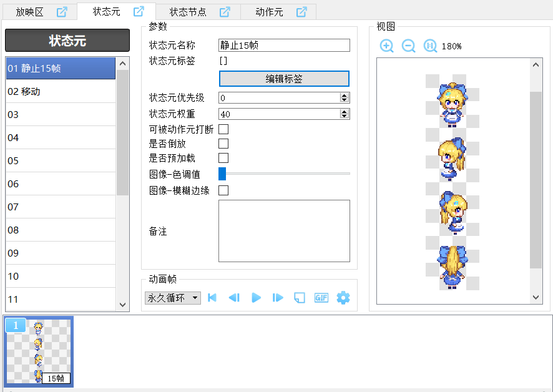Check the 图像-模糊边缘 option

click(223, 190)
